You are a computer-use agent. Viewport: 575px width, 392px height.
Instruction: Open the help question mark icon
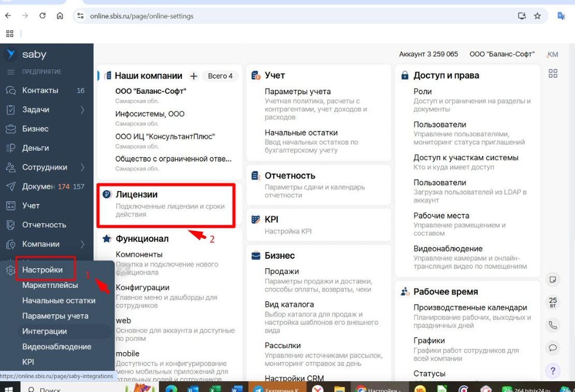pos(553,371)
